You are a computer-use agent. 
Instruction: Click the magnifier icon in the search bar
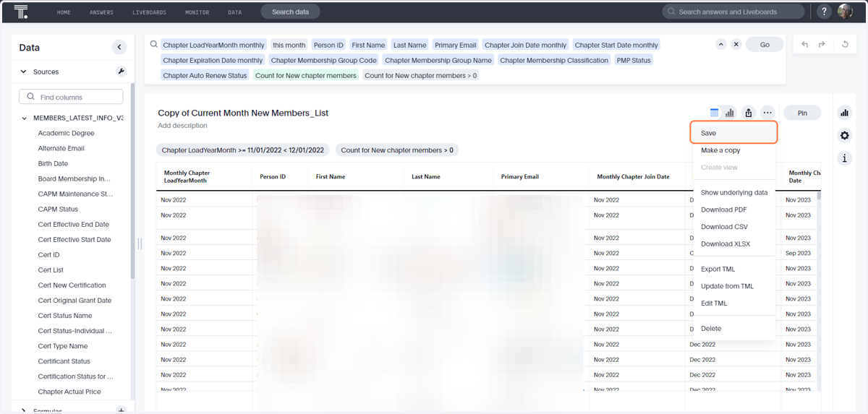(x=153, y=44)
